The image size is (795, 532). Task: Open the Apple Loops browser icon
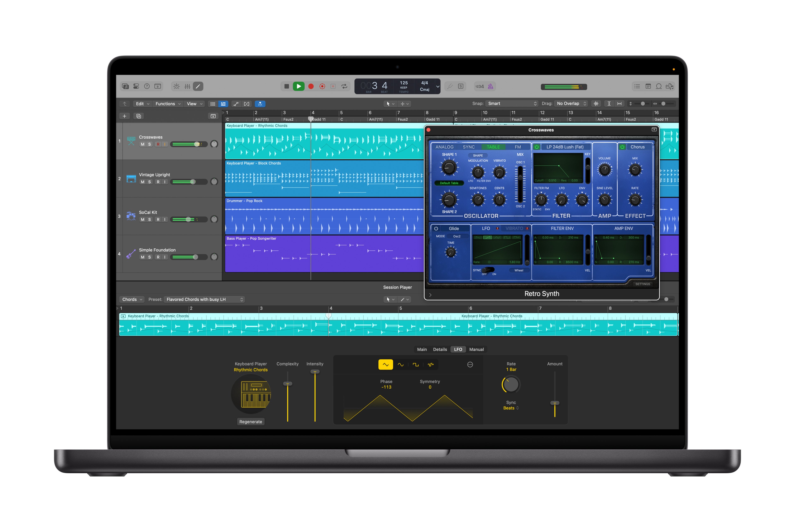(658, 87)
